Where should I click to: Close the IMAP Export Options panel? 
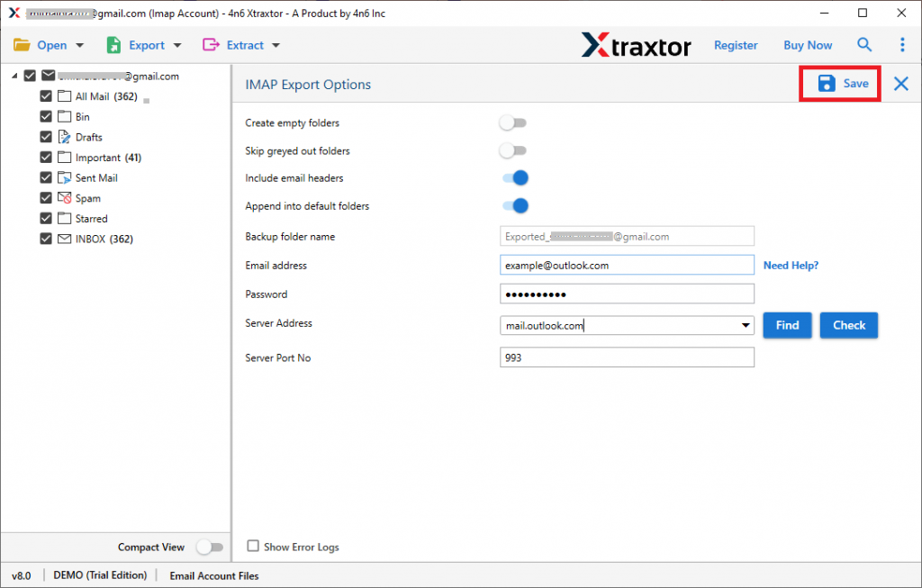[900, 84]
